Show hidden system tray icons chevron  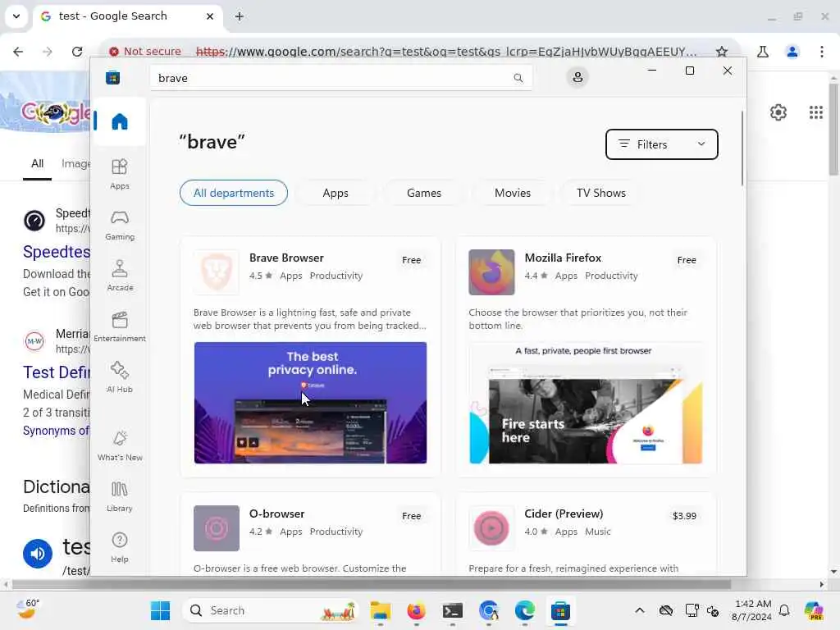coord(640,610)
